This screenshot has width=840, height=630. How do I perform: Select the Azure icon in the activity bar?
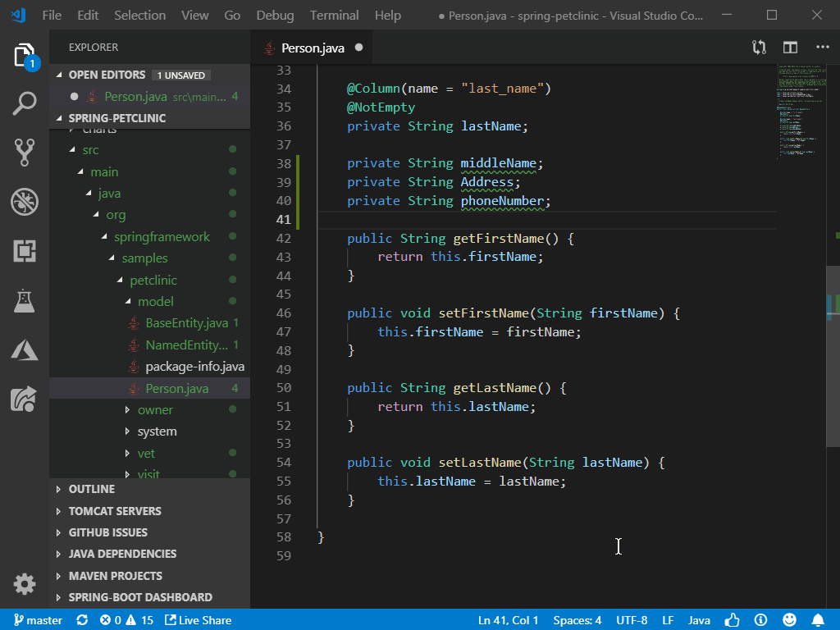pyautogui.click(x=25, y=349)
